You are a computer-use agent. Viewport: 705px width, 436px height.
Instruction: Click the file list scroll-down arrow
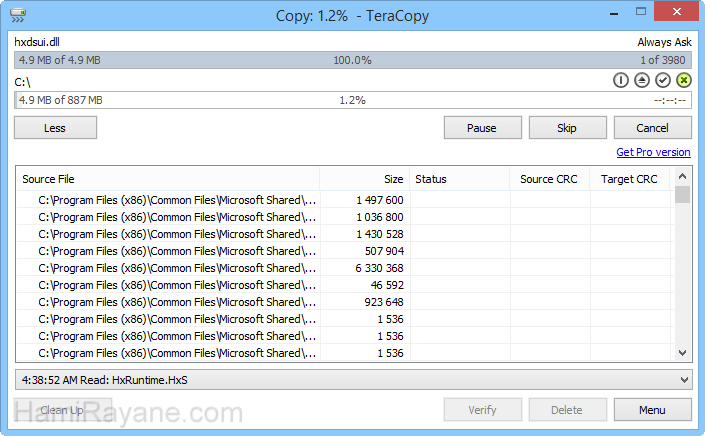pyautogui.click(x=682, y=353)
